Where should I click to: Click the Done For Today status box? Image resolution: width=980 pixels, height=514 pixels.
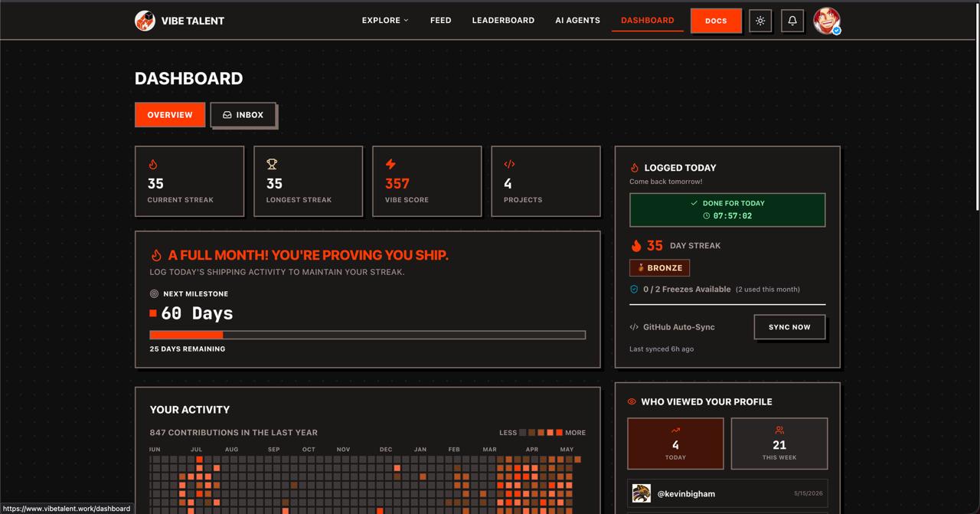click(727, 210)
